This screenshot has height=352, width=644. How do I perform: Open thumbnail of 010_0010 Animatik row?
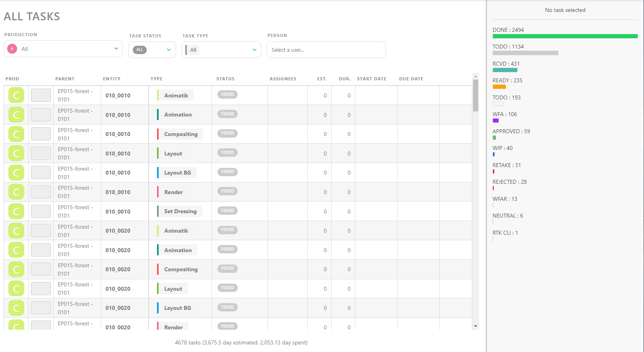click(41, 95)
